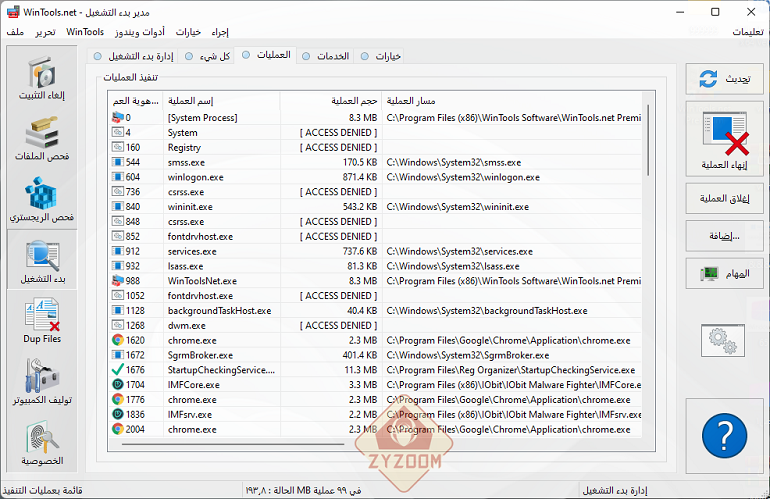Select process ID 852 fontdrvhost.exe row
Viewport: 770px width, 499px height.
(376, 237)
